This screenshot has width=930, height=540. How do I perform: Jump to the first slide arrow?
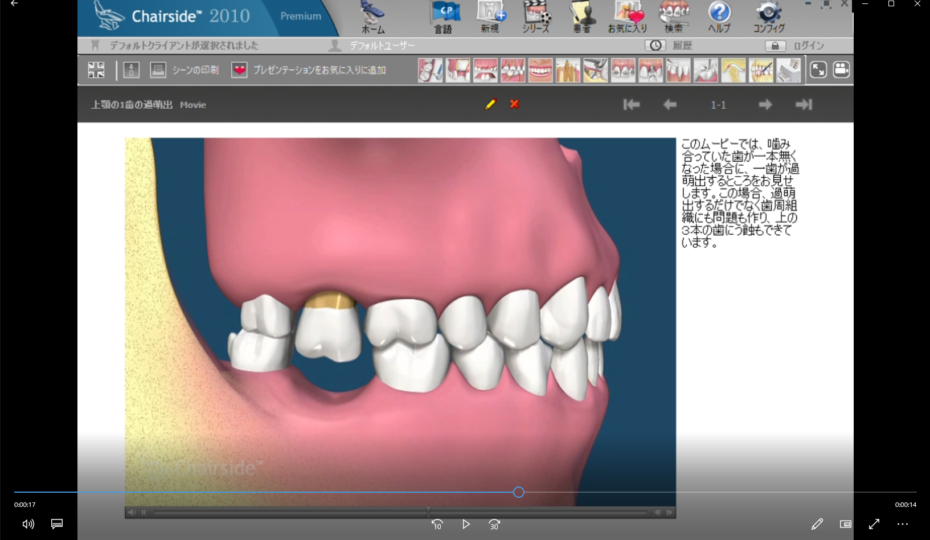point(632,104)
